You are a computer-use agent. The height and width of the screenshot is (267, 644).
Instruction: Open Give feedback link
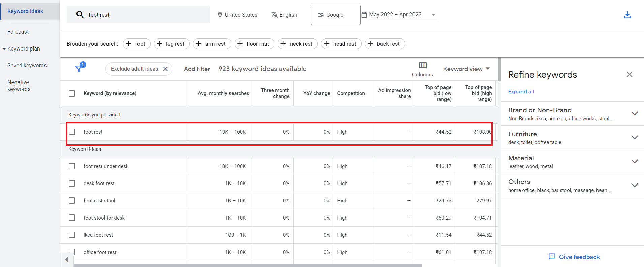[574, 257]
